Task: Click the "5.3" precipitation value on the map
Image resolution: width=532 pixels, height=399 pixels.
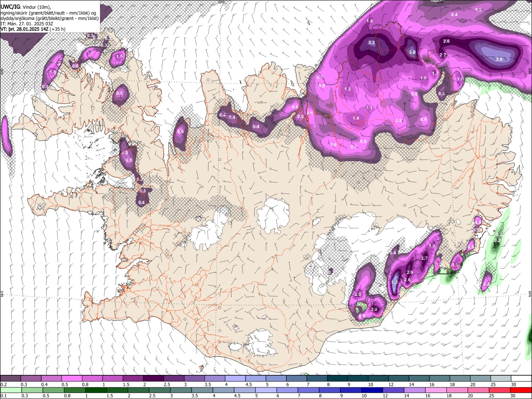Action: coord(395,283)
